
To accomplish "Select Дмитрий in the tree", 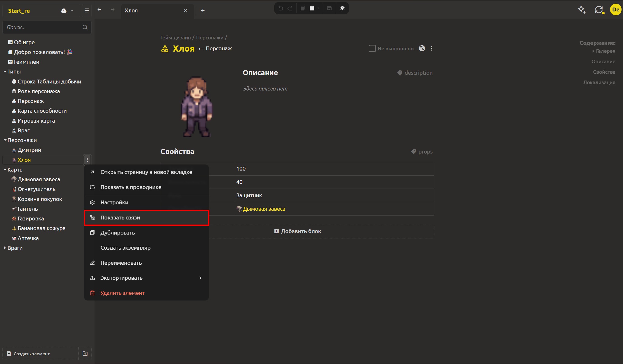I will tap(29, 150).
